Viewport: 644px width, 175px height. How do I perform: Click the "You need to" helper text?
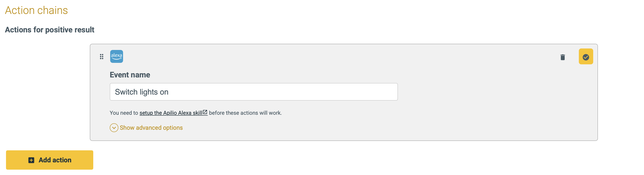tap(124, 113)
